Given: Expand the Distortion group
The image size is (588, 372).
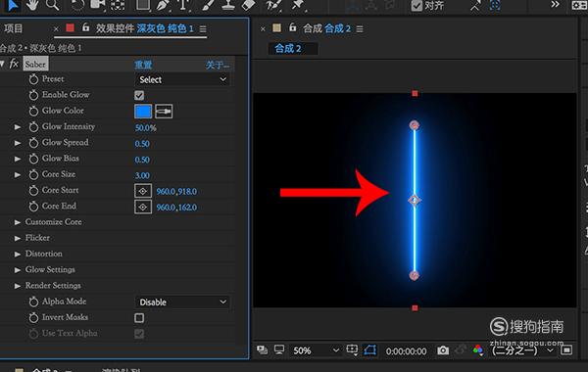Looking at the screenshot, I should coord(18,255).
